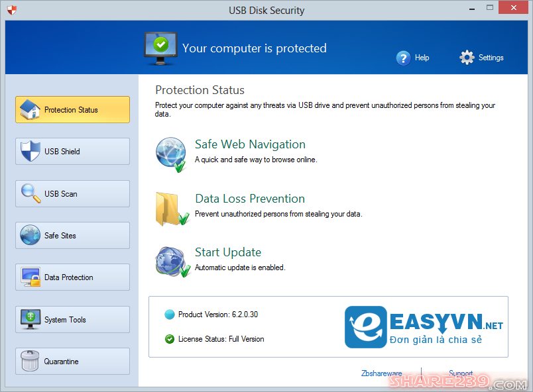Click 'Your computer is protected' text
Screen dimensions: 533x392
255,48
